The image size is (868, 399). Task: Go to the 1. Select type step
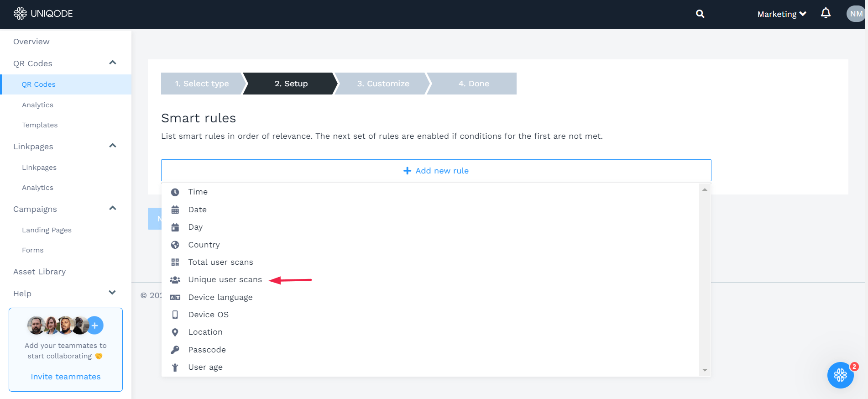point(202,84)
